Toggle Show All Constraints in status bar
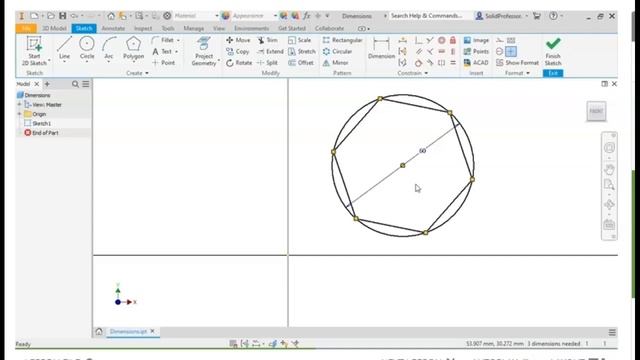 point(244,344)
